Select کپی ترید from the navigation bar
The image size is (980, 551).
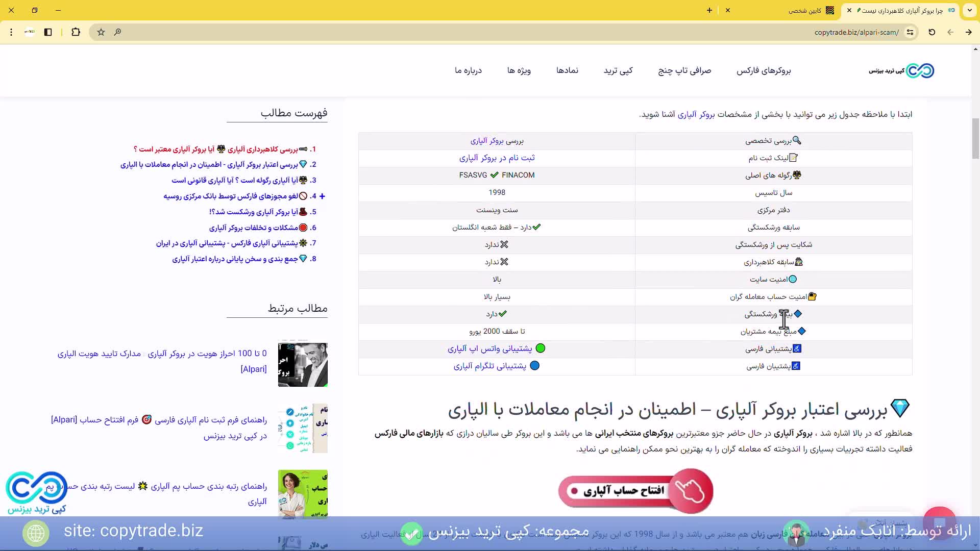[x=618, y=70]
